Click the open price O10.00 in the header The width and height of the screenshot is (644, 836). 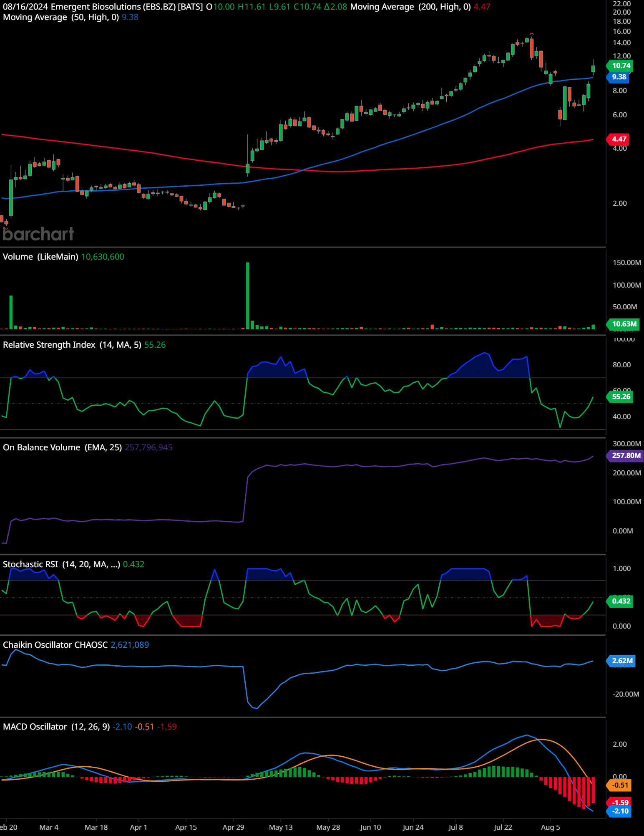tap(221, 7)
